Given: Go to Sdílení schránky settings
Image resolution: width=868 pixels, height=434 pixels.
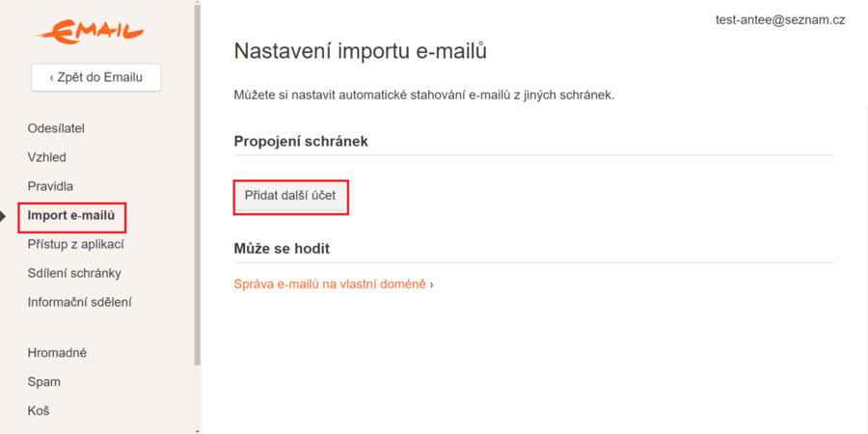Looking at the screenshot, I should 74,273.
